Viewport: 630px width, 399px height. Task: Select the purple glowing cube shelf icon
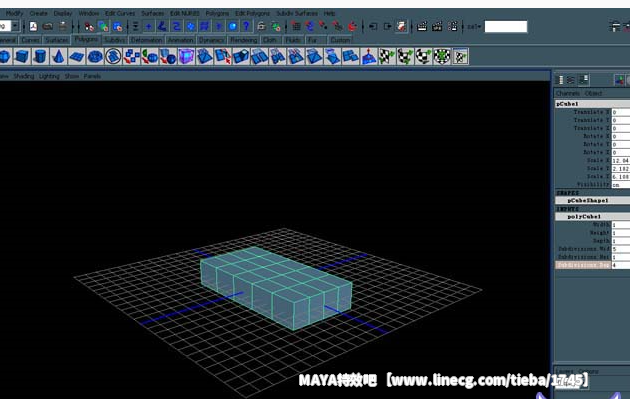pos(186,56)
